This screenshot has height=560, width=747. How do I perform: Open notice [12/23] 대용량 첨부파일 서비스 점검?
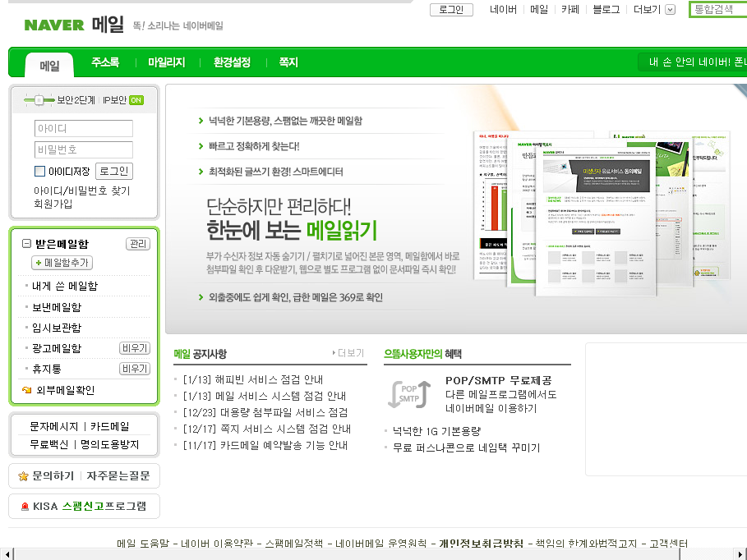[265, 412]
